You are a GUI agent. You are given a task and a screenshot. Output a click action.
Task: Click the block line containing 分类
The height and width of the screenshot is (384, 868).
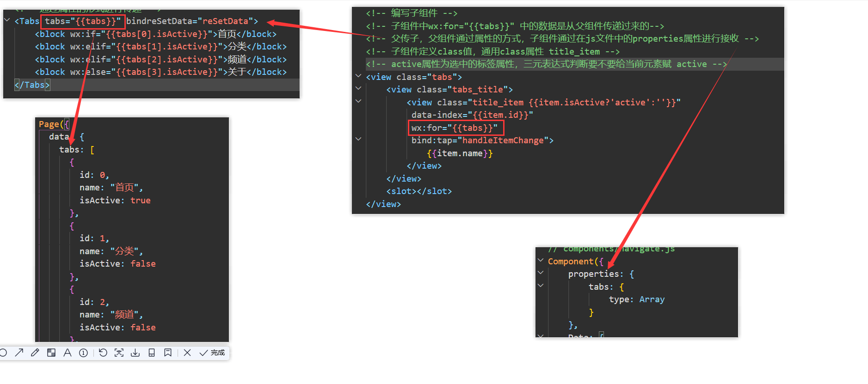(160, 47)
